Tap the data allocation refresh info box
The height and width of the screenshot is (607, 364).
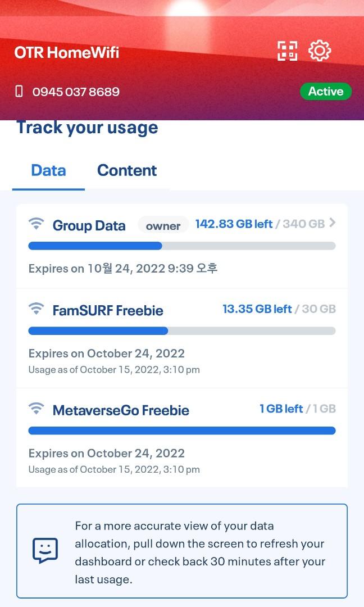point(182,551)
